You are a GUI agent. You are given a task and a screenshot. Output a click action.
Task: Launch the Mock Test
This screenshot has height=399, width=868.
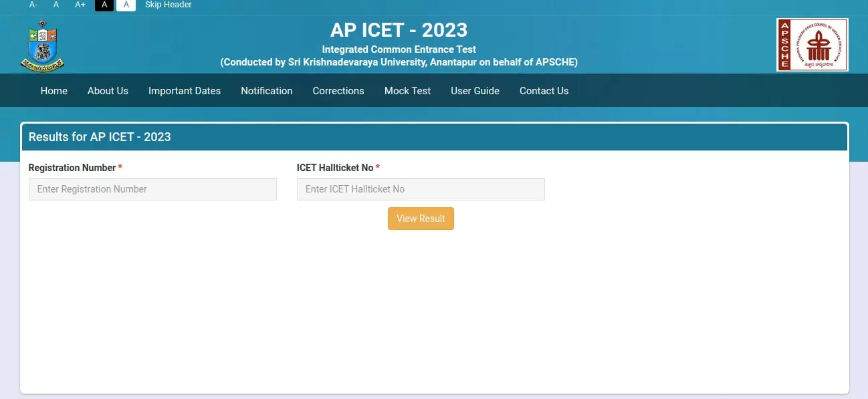(x=407, y=90)
